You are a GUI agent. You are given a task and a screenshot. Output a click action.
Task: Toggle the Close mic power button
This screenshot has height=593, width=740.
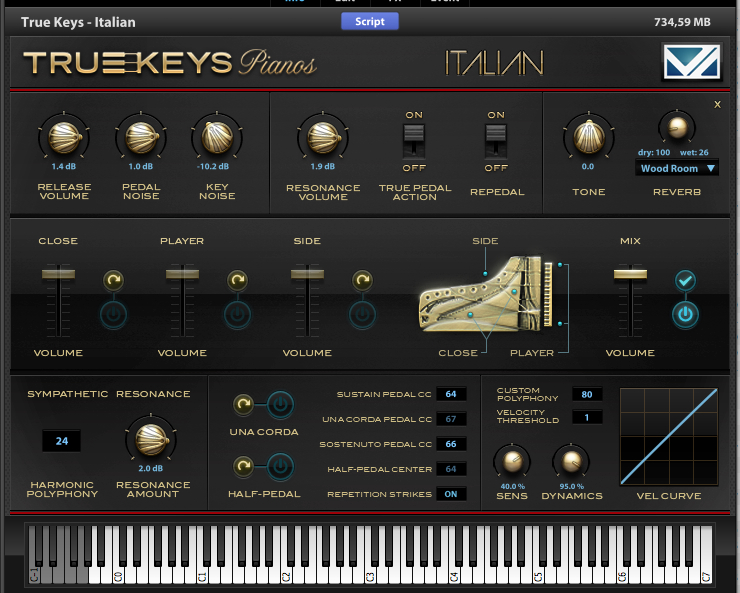(113, 314)
